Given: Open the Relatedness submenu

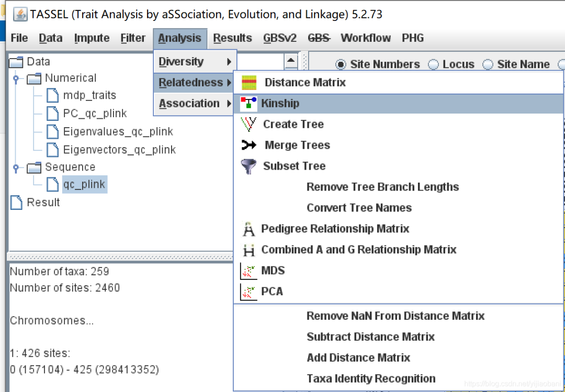Looking at the screenshot, I should (x=195, y=83).
